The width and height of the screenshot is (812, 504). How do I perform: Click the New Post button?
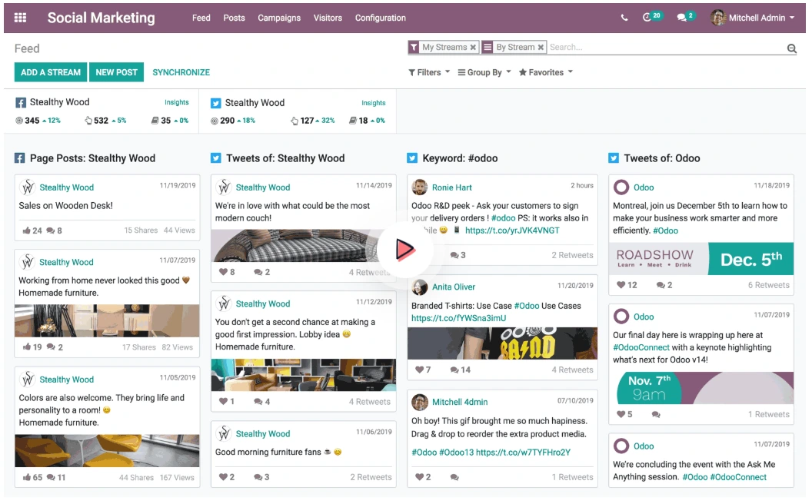point(116,72)
